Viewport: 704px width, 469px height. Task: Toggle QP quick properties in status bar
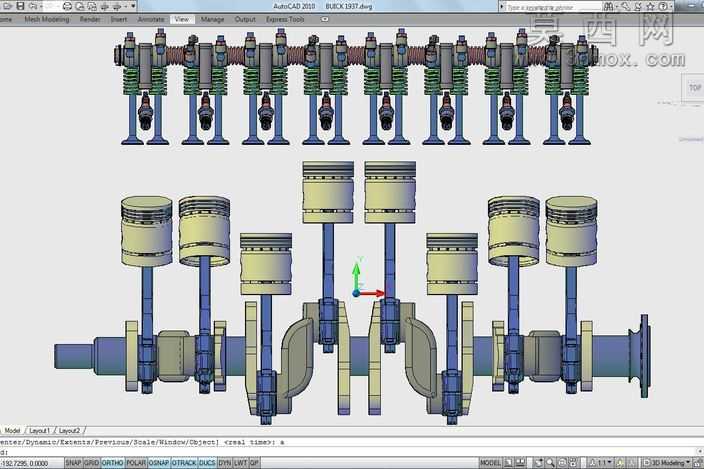(254, 463)
